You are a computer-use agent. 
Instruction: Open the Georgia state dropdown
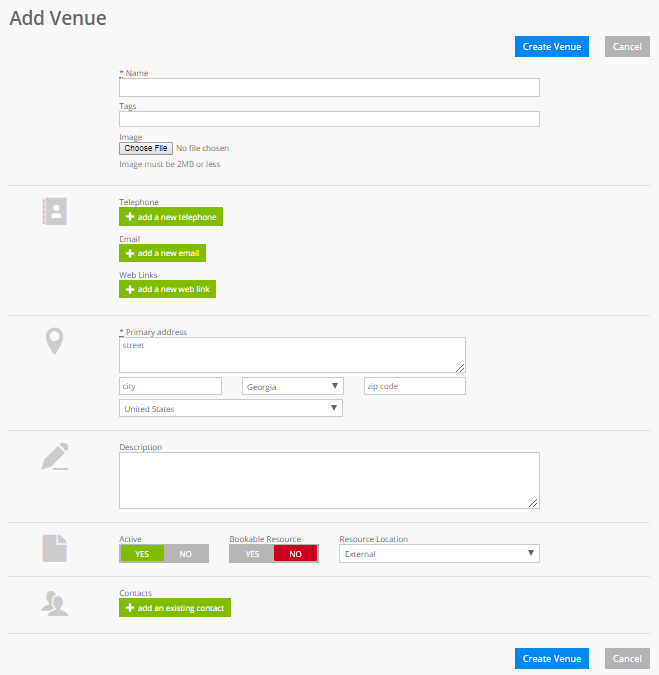point(292,386)
